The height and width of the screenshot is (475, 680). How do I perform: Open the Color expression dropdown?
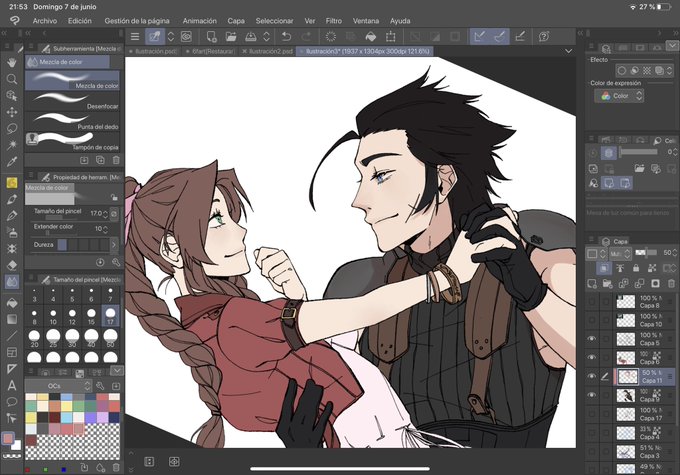tap(619, 96)
